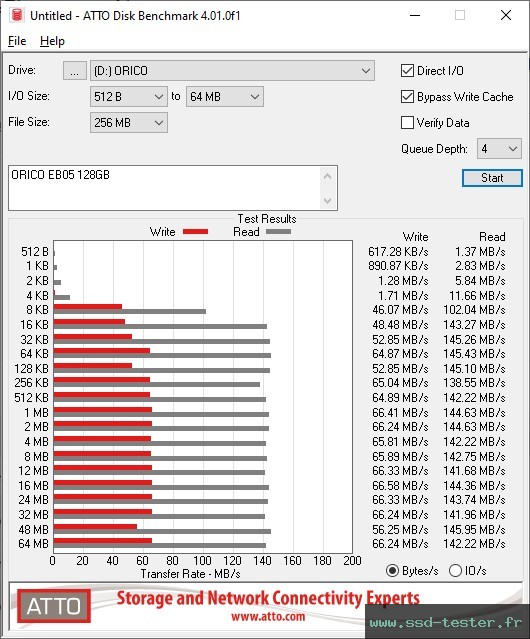Click the read value 145.43 MB/s
530x639 pixels.
474,353
